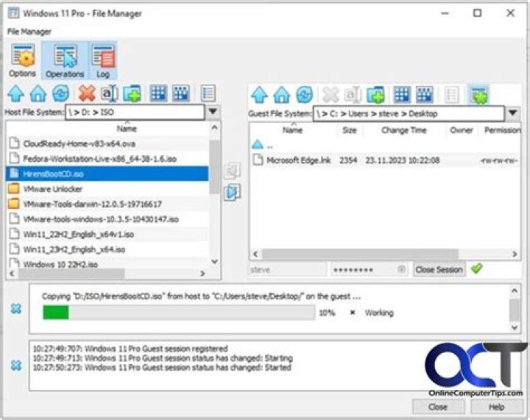Clear the operations panel with blue X
The image size is (530, 420).
click(16, 309)
